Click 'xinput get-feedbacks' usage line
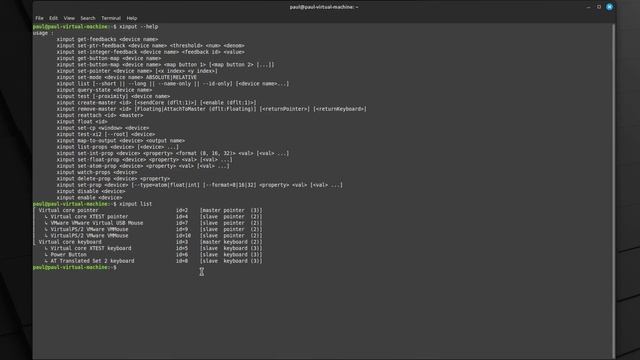 [107, 39]
